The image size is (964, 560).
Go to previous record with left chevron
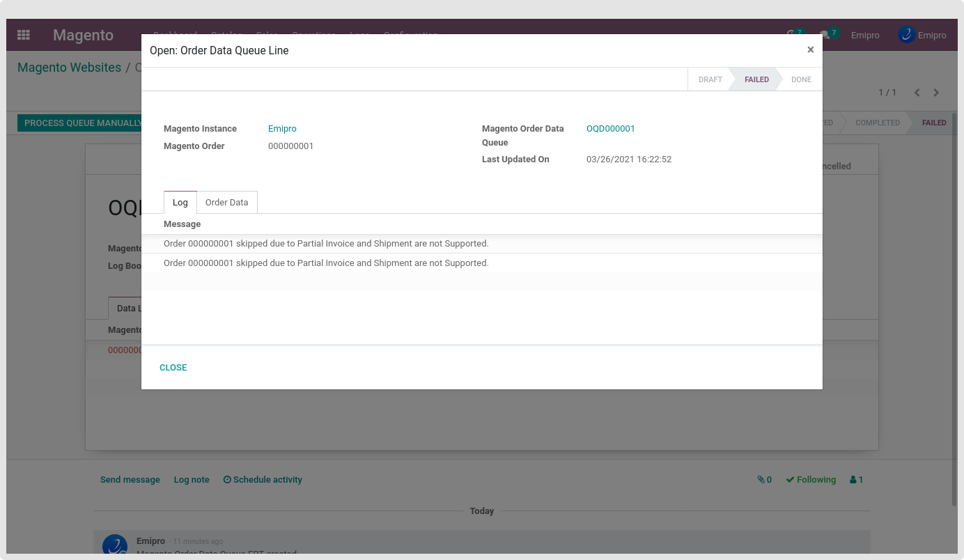click(x=917, y=93)
